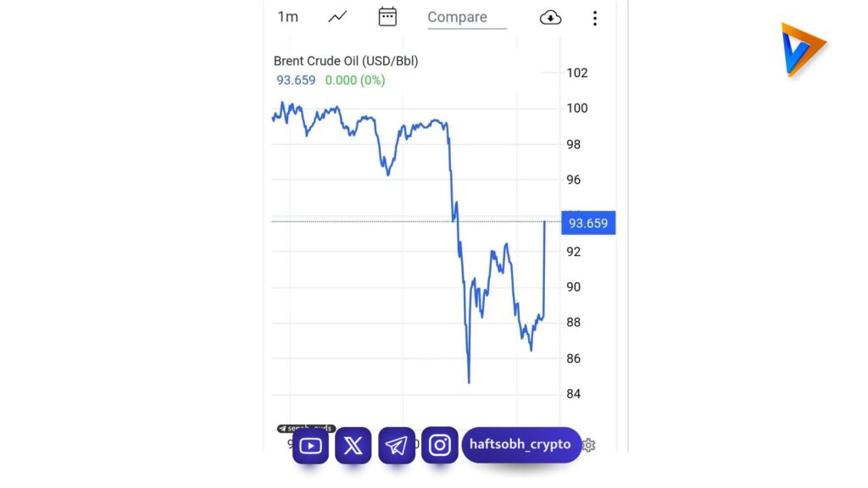Open the three-dot more options menu
Image resolution: width=868 pixels, height=488 pixels.
595,19
